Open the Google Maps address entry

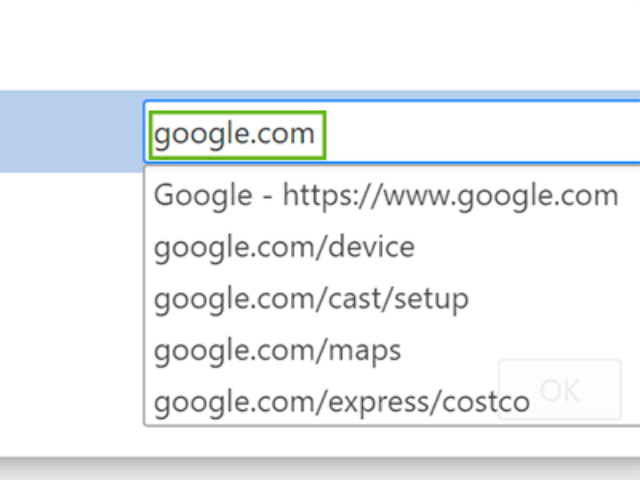pos(277,350)
